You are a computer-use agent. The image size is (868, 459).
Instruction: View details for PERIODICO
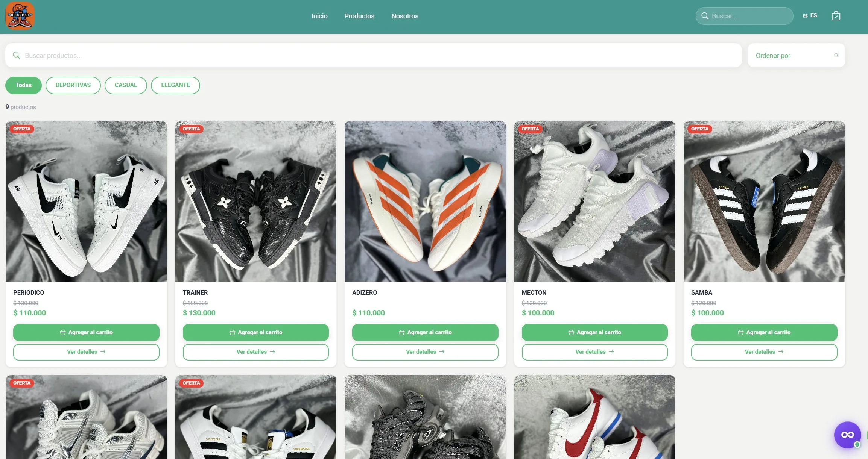pos(86,352)
